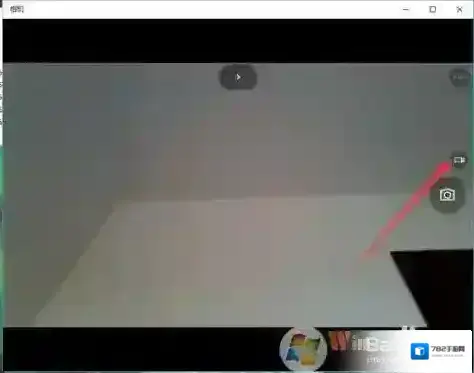Maximize the Camera window
The width and height of the screenshot is (474, 373).
[x=433, y=9]
